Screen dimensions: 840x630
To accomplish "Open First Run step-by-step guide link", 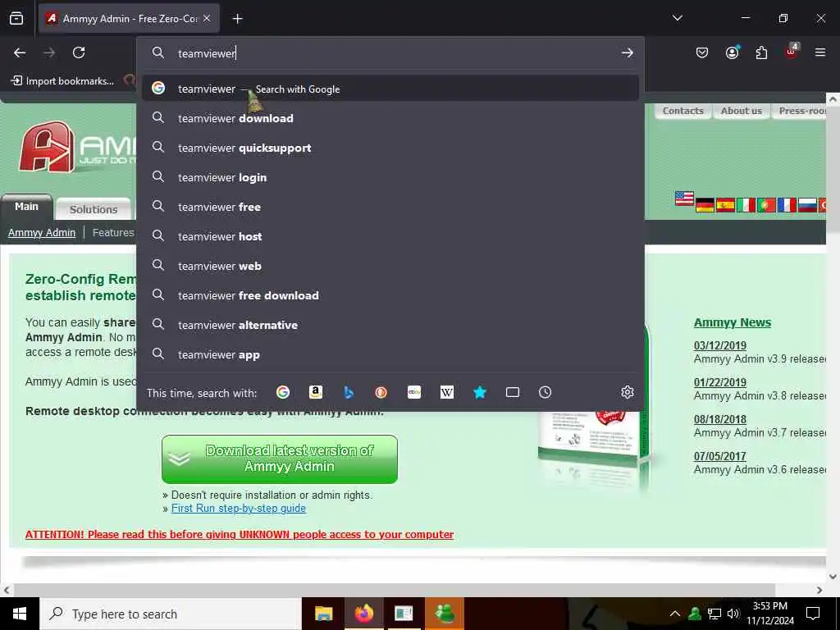I will pyautogui.click(x=239, y=508).
